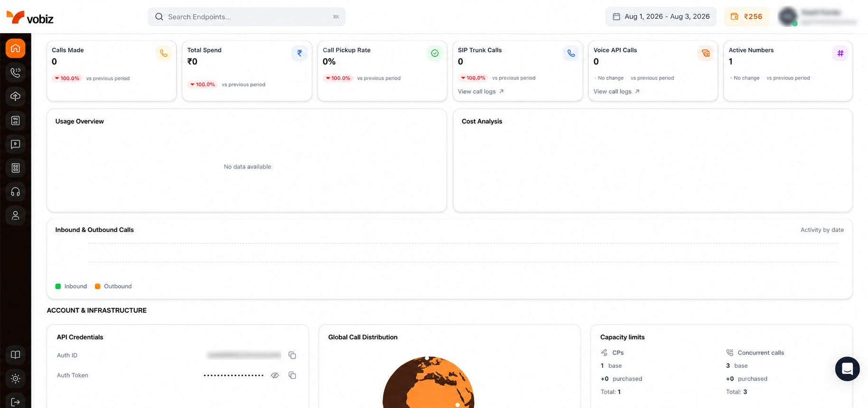Open the chat support bubble

click(x=848, y=369)
